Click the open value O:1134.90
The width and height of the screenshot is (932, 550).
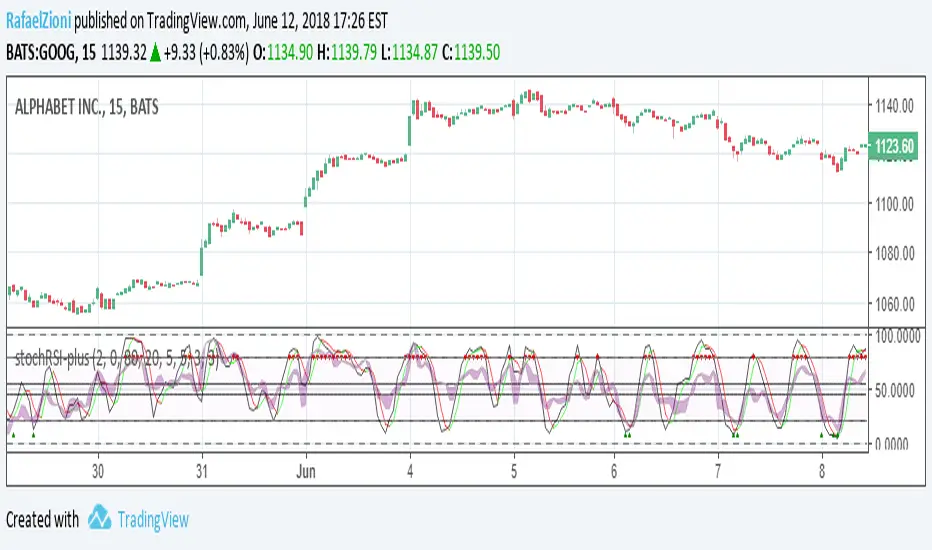(x=283, y=52)
